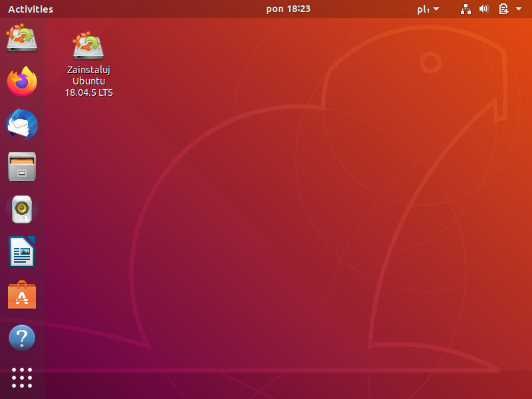This screenshot has width=532, height=399.
Task: Click the wired network status icon
Action: 465,9
